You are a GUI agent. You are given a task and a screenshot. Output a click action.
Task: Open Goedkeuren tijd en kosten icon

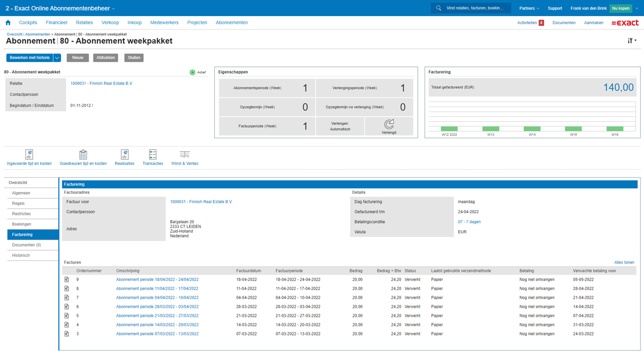(83, 155)
